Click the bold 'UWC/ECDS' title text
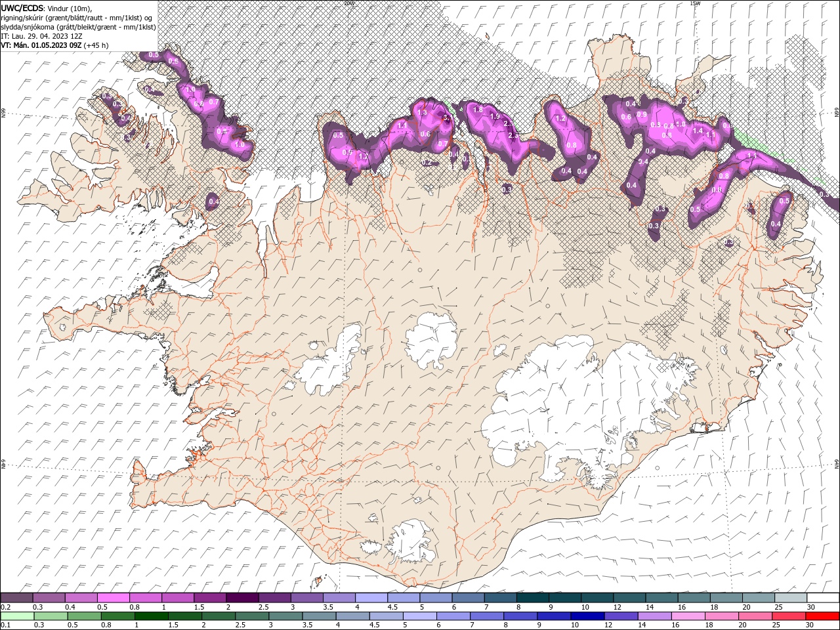 [x=23, y=8]
